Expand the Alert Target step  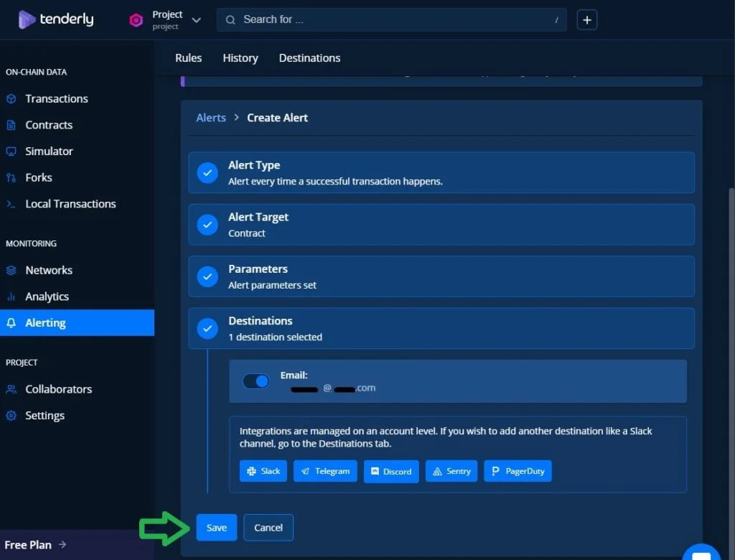441,225
